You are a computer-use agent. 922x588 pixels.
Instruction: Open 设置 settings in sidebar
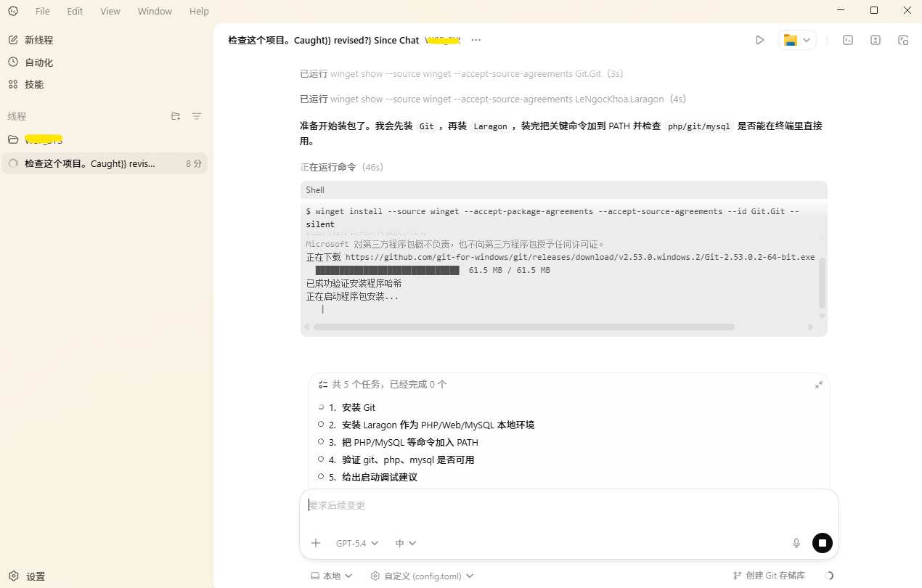point(35,576)
